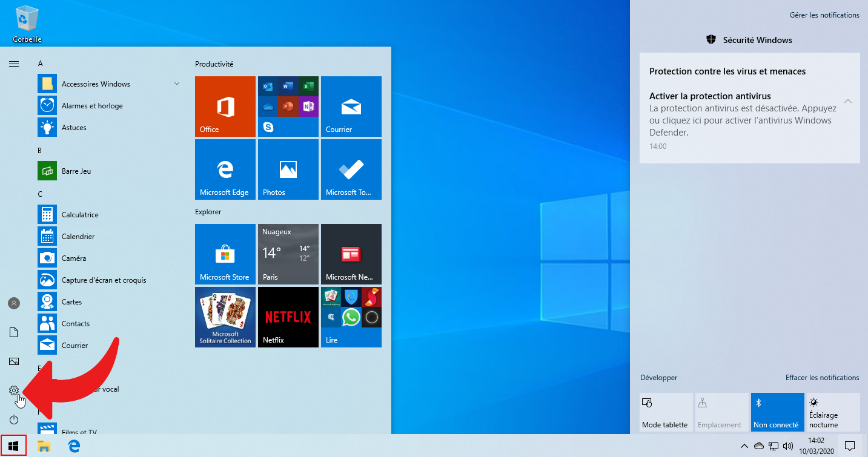The height and width of the screenshot is (457, 868).
Task: Open the Lire games group tile
Action: tap(351, 317)
